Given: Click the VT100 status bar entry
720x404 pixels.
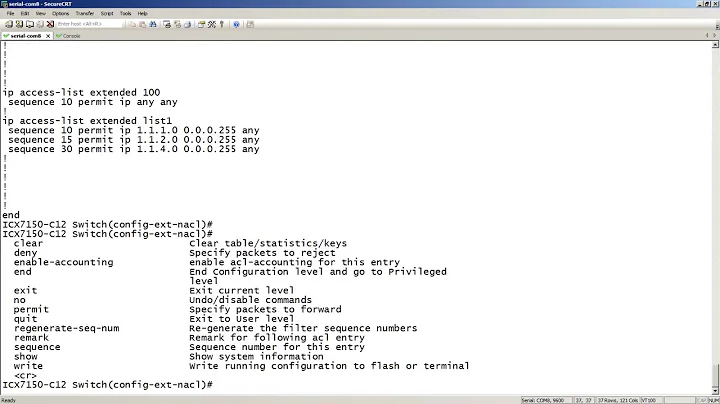Looking at the screenshot, I should click(652, 400).
